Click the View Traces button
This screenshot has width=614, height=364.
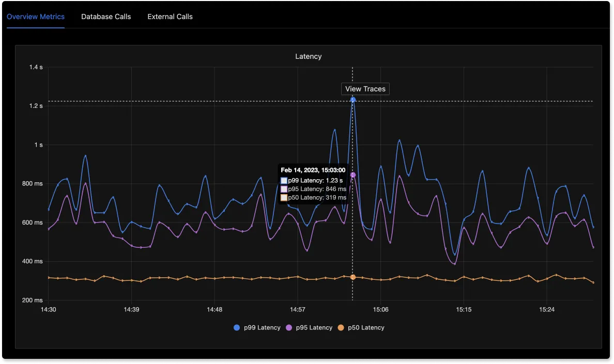click(x=365, y=89)
